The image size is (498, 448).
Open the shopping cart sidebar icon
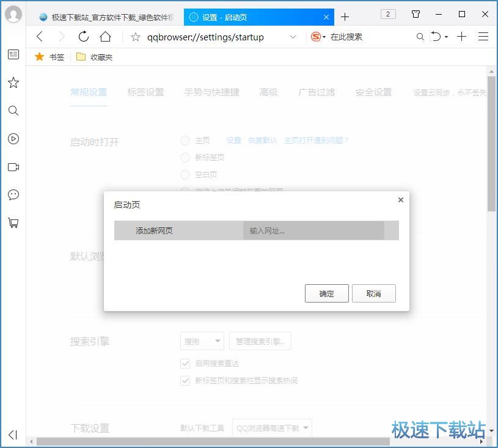click(x=13, y=222)
